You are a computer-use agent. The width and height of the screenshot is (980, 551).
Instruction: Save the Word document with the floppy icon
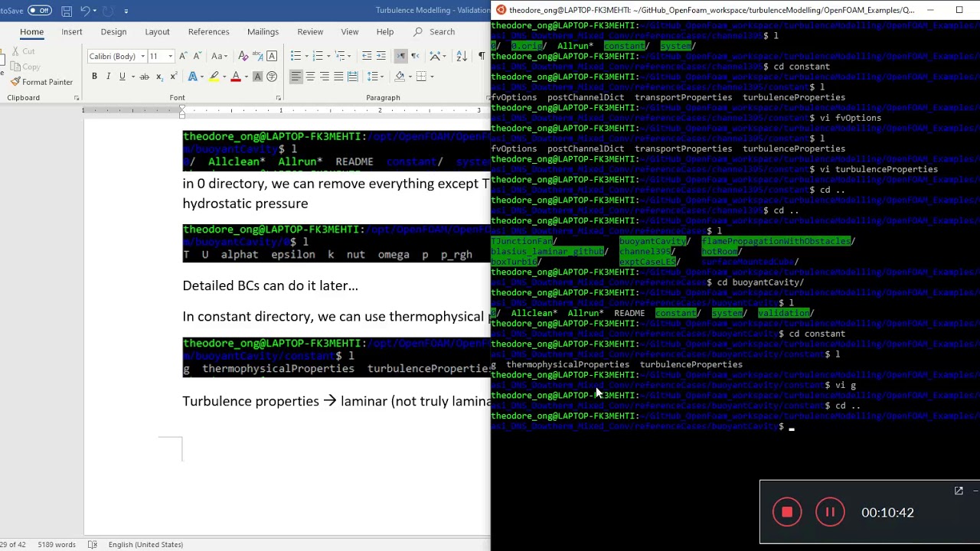tap(67, 11)
